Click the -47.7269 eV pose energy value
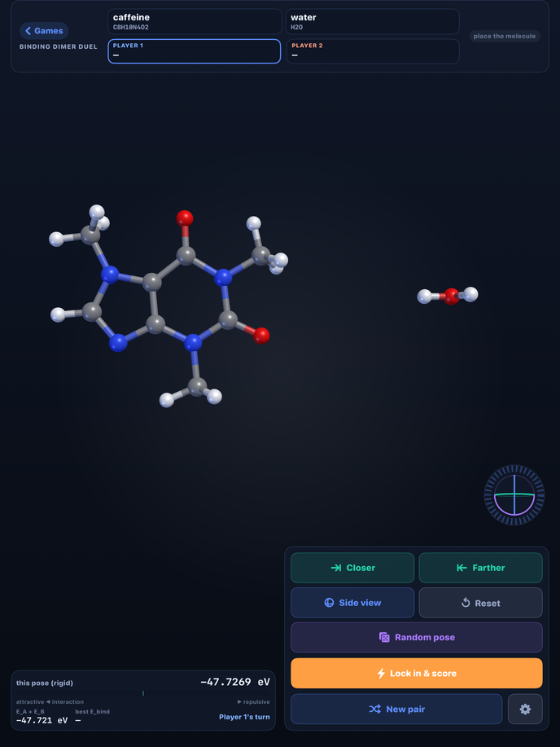Image resolution: width=560 pixels, height=747 pixels. click(x=235, y=682)
